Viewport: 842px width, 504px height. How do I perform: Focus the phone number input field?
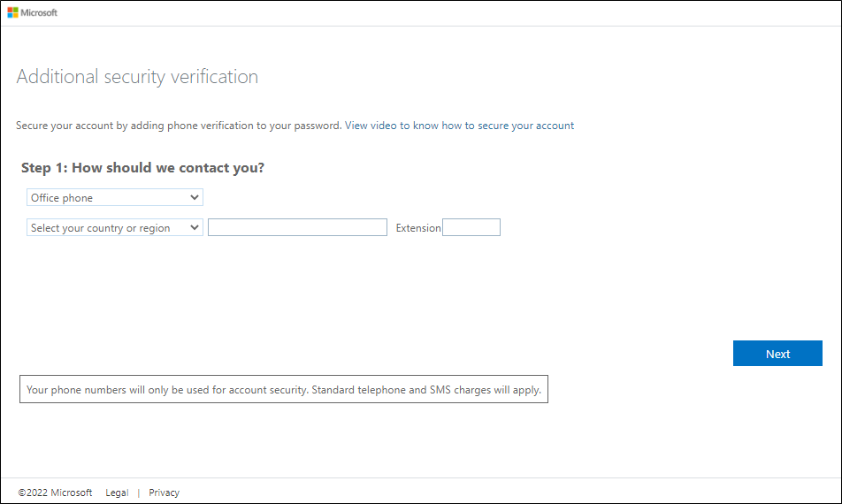pyautogui.click(x=297, y=227)
